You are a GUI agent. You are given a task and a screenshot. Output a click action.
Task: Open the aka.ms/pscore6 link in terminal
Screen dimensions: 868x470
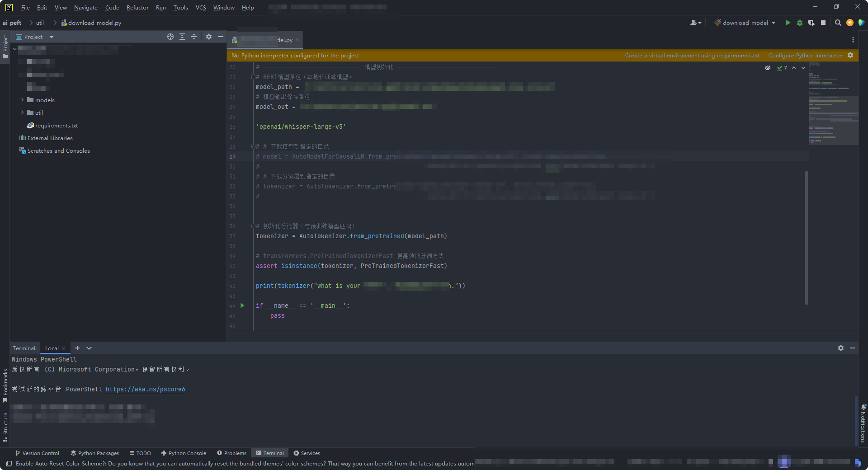[x=145, y=389]
